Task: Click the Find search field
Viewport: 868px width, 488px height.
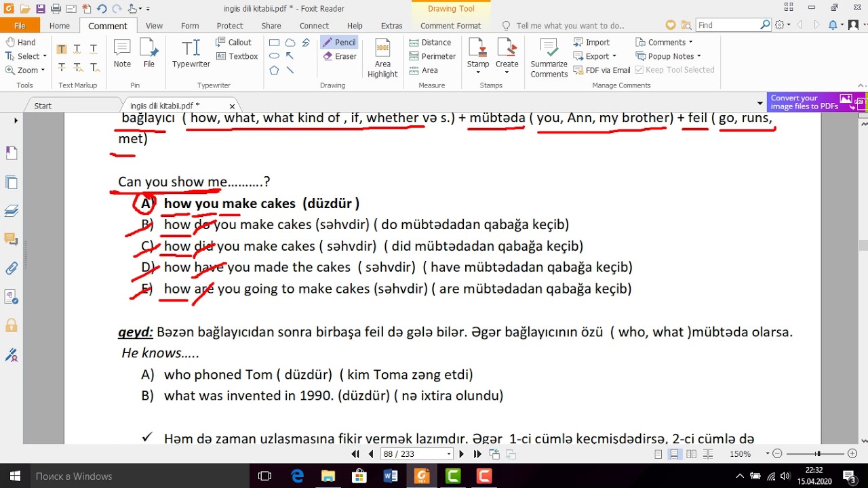Action: pyautogui.click(x=728, y=25)
